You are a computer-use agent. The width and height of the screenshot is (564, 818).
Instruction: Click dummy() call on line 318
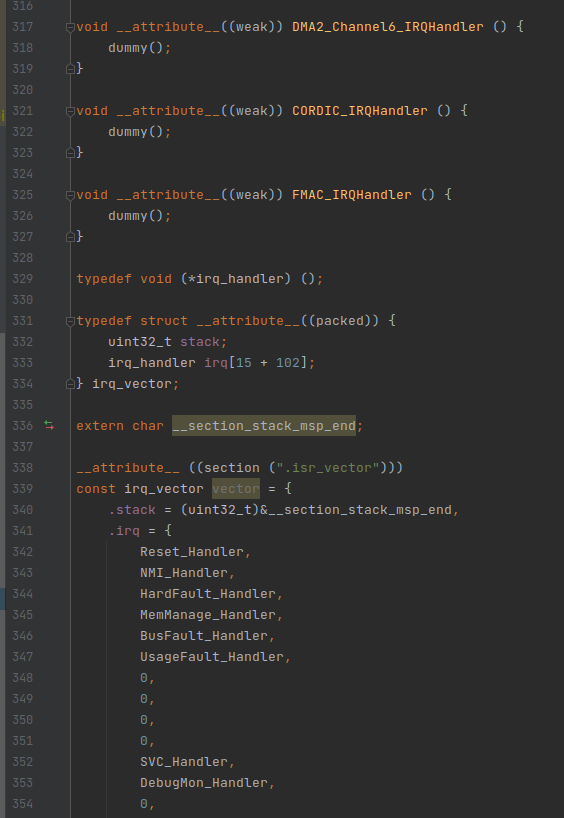tap(136, 47)
